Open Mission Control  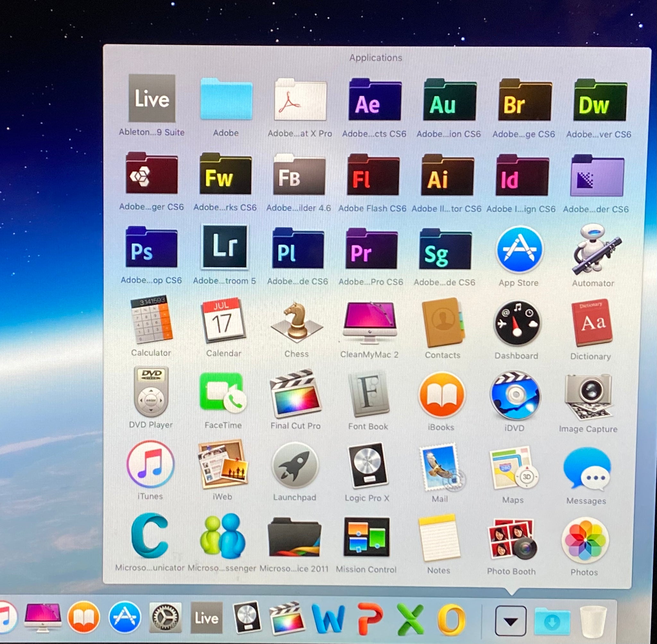[x=366, y=537]
